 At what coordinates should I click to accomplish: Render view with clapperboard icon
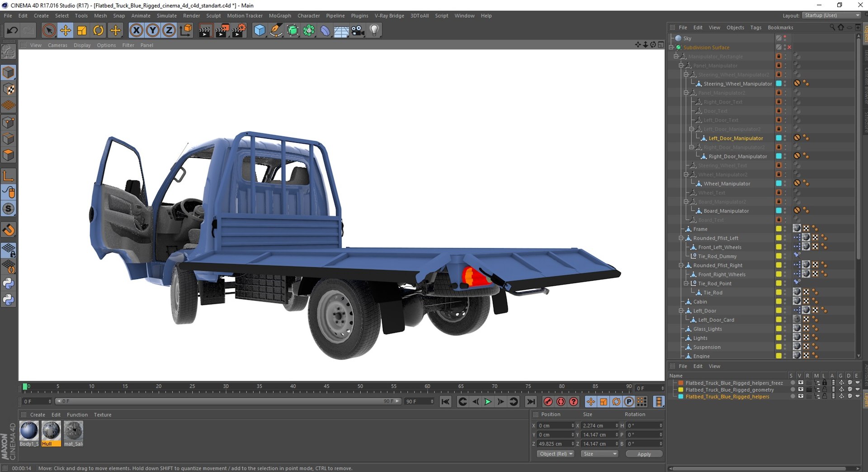[205, 30]
